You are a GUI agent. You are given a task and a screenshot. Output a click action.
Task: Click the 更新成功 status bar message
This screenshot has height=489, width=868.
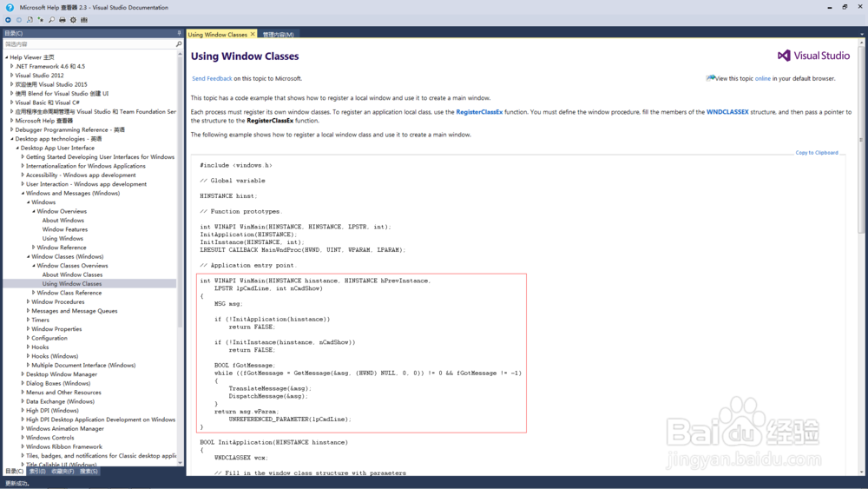click(x=17, y=483)
